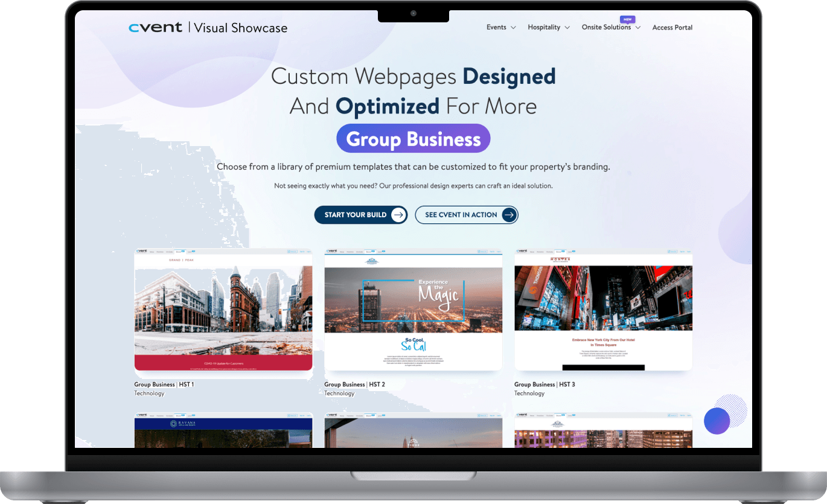Screen dimensions: 827x504
Task: Open the Group Business HST 1 template thumbnail
Action: pos(223,310)
